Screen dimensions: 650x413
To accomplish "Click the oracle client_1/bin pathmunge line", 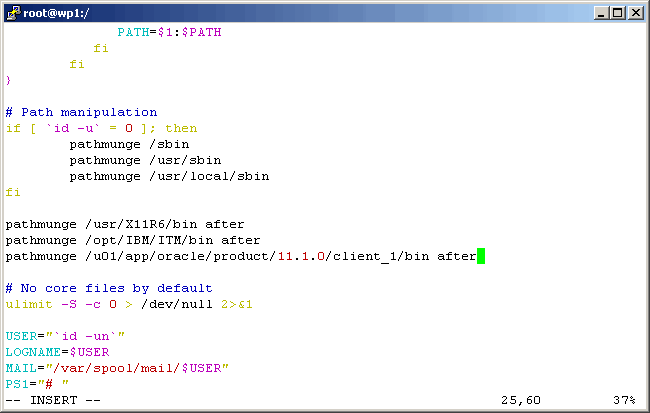I will pos(240,257).
